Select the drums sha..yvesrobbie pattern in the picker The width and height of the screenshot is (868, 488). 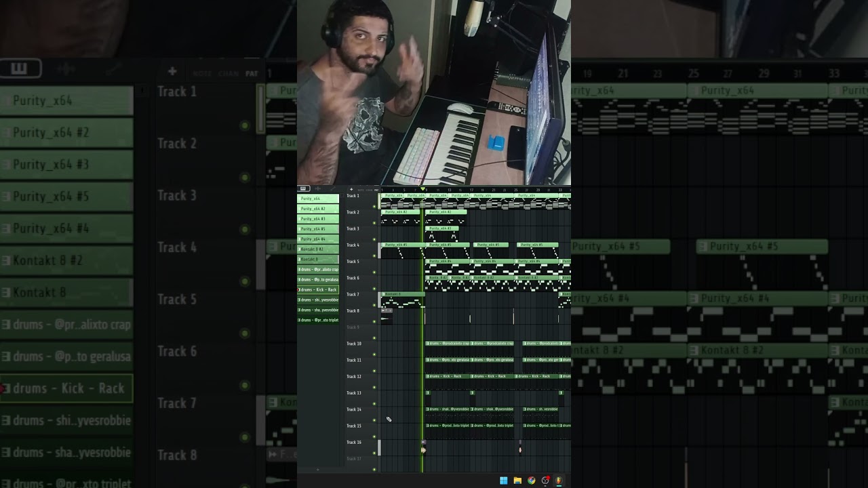coord(318,310)
